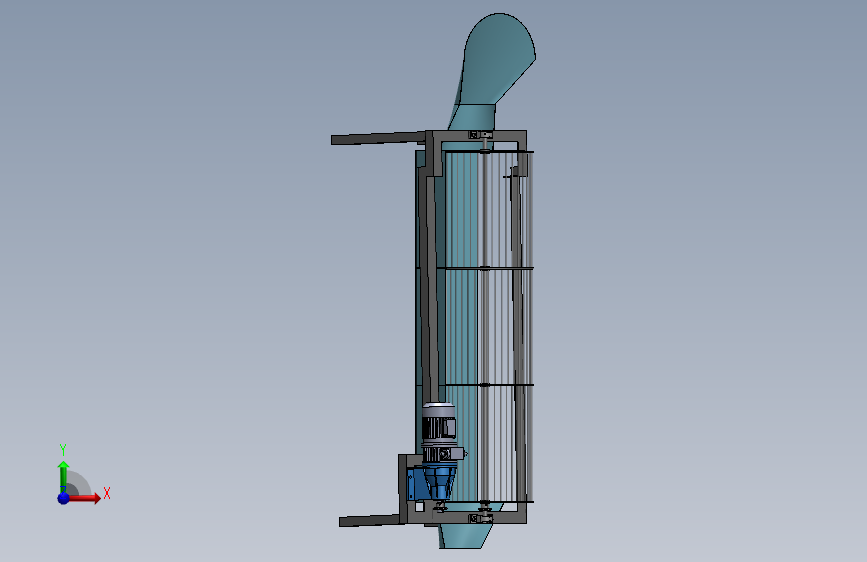Image resolution: width=867 pixels, height=562 pixels.
Task: Select the top shaft bearing block
Action: coord(480,135)
